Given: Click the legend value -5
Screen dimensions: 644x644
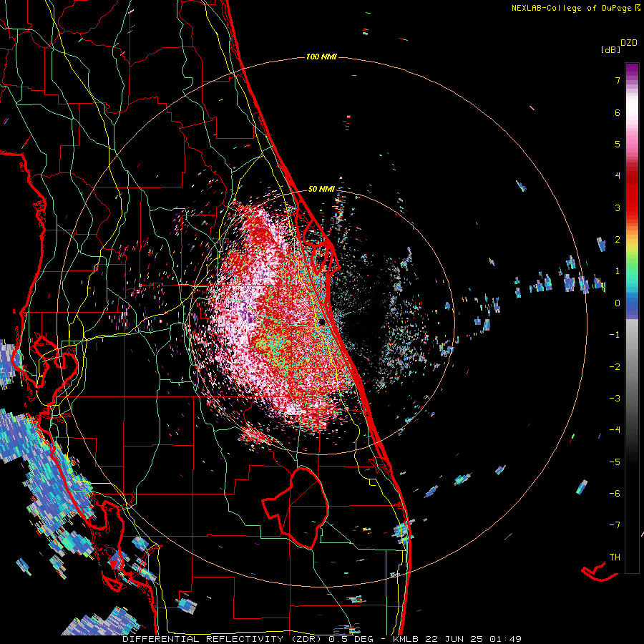Looking at the screenshot, I should tap(615, 462).
